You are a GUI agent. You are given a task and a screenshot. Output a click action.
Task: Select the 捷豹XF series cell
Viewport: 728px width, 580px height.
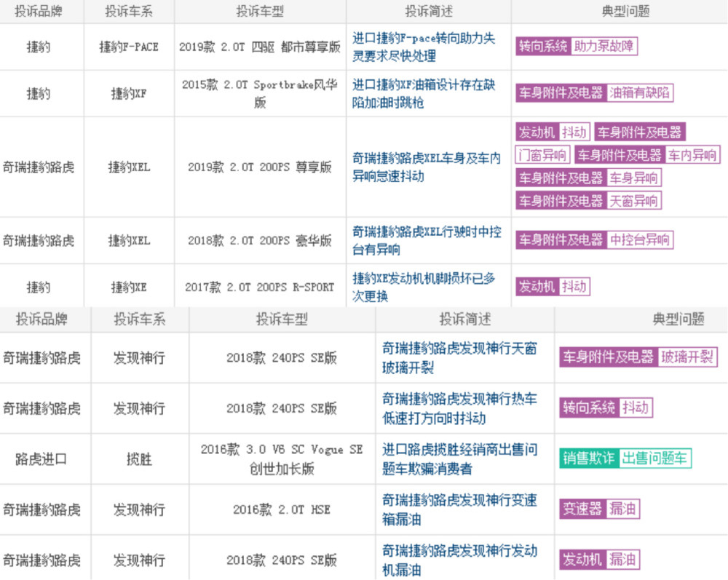click(x=129, y=94)
